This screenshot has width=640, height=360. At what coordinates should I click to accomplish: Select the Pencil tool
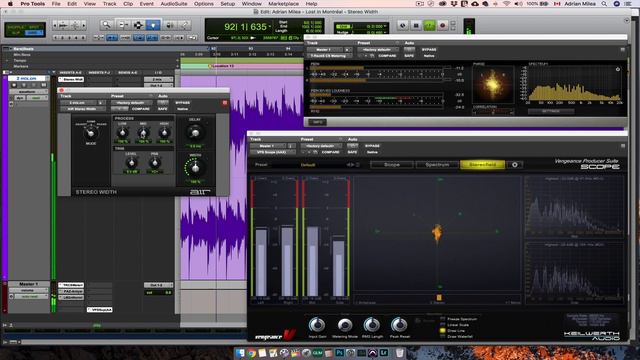click(184, 25)
